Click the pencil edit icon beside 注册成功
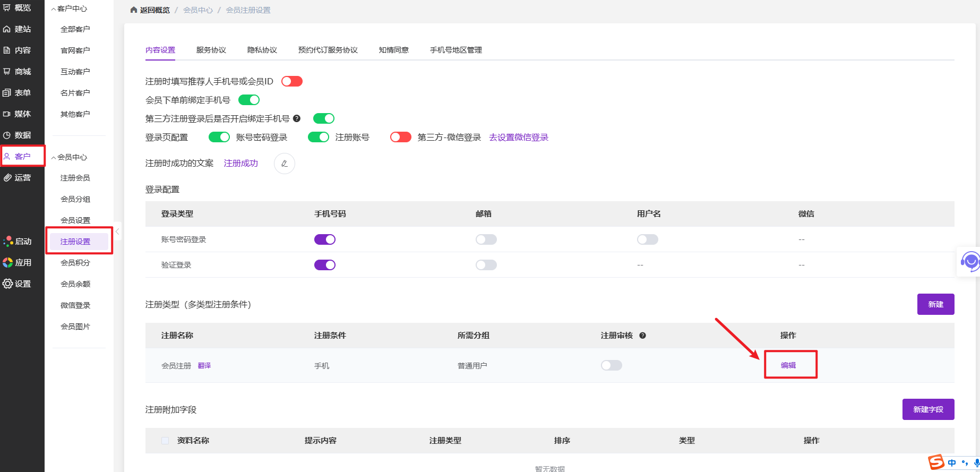The image size is (980, 472). tap(284, 164)
